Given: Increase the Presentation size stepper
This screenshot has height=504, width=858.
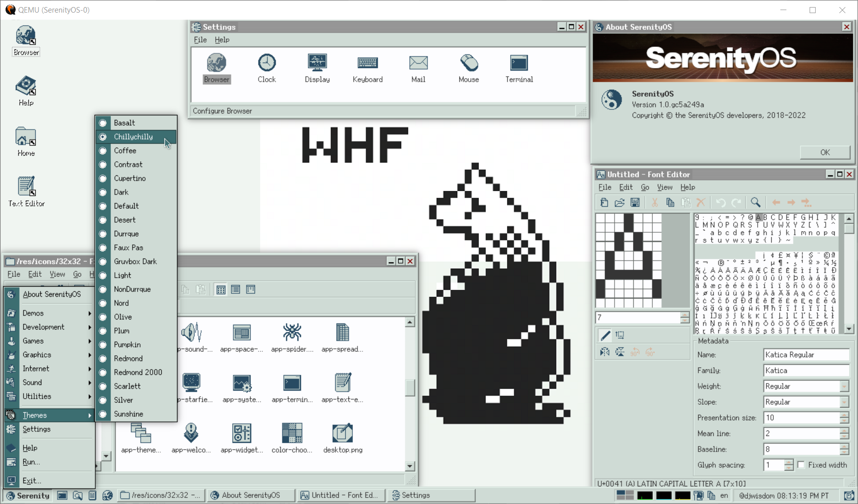Looking at the screenshot, I should (x=844, y=415).
